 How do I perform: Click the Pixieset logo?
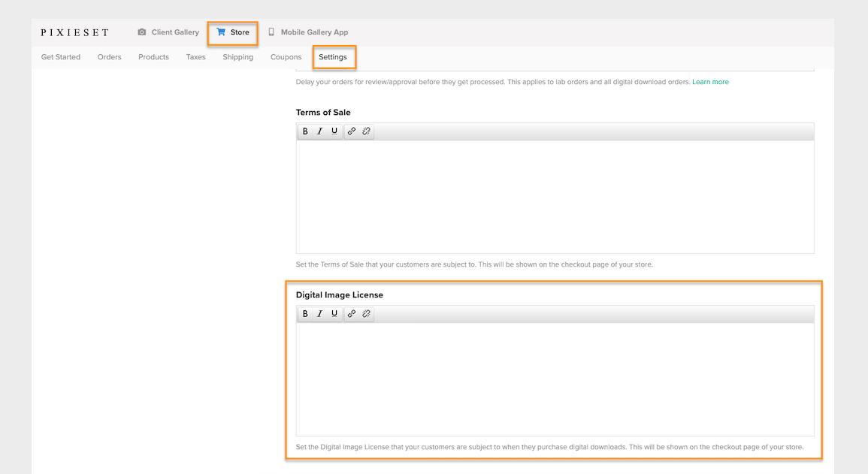point(74,32)
